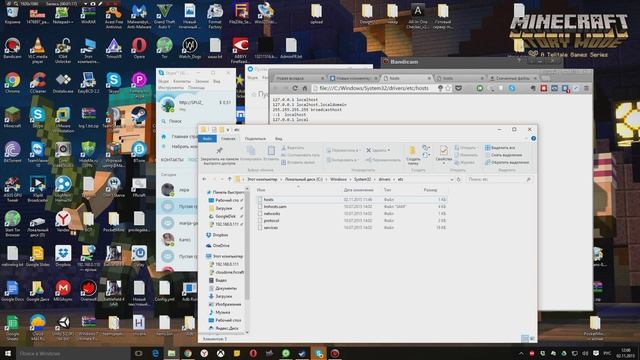Go to browser home page
Viewport: 640px width, 360px height.
pos(304,88)
